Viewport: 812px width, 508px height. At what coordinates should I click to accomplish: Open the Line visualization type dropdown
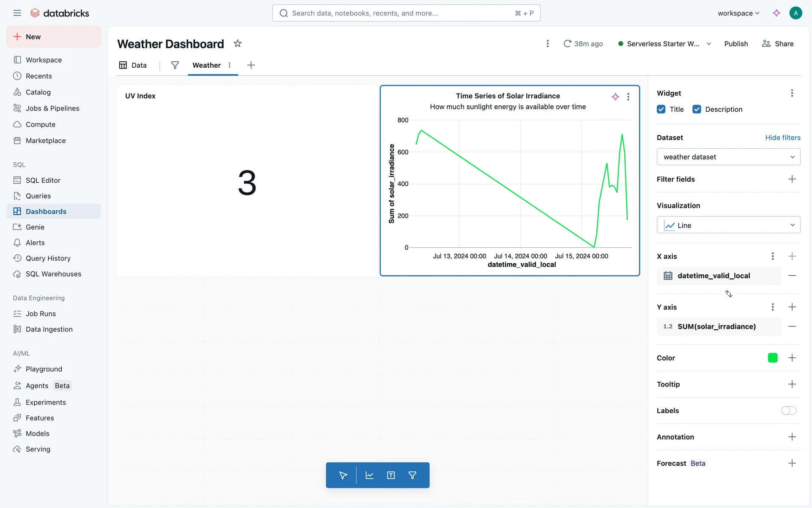tap(728, 225)
